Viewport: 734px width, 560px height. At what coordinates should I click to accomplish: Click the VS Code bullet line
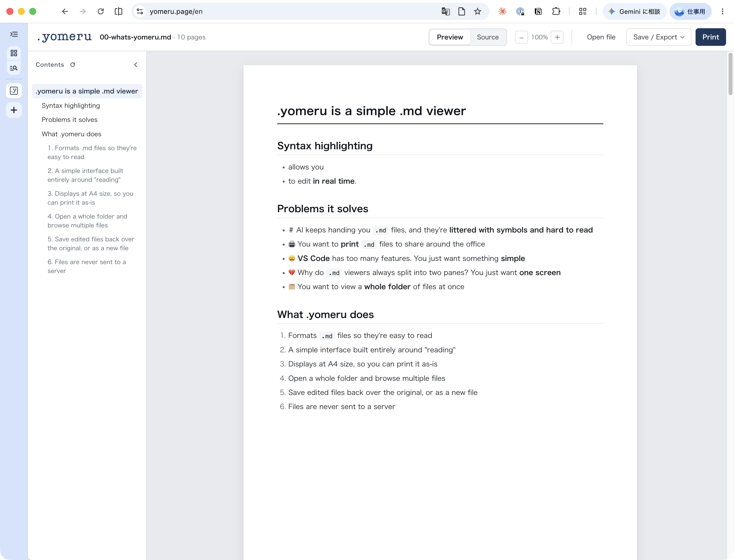(x=406, y=258)
